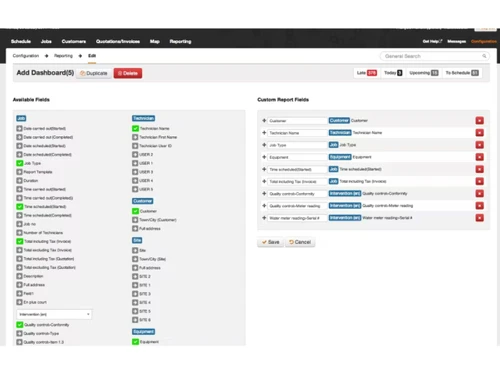
Task: Remove the Quality control-Conformity report row
Action: [479, 194]
